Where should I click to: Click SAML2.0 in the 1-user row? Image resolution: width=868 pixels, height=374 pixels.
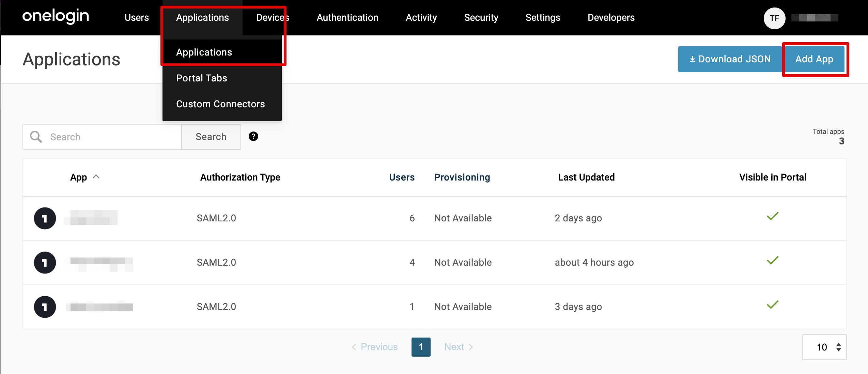coord(216,307)
